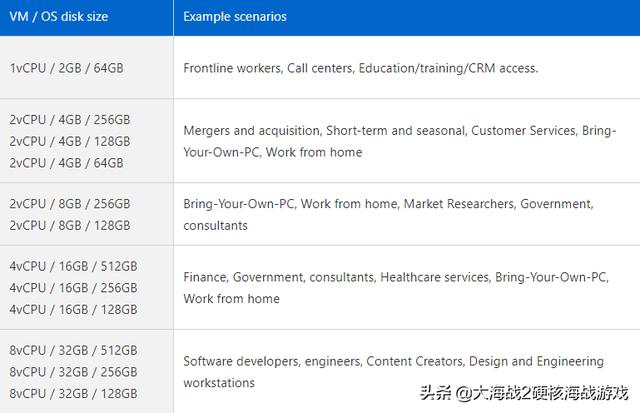Select the 2vCPU / 4GB / 128GB configuration
This screenshot has width=640, height=413.
pyautogui.click(x=70, y=141)
